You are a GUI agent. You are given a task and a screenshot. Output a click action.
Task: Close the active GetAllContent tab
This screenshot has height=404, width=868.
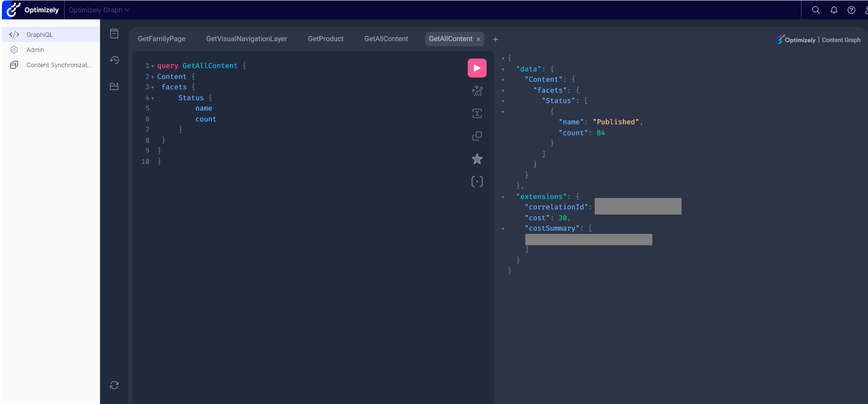479,39
